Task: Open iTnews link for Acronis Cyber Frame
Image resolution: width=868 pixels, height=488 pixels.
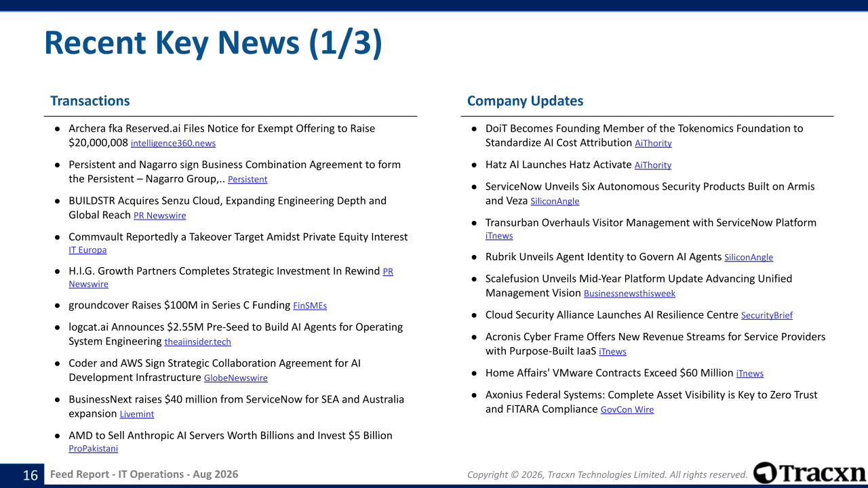Action: coord(612,352)
